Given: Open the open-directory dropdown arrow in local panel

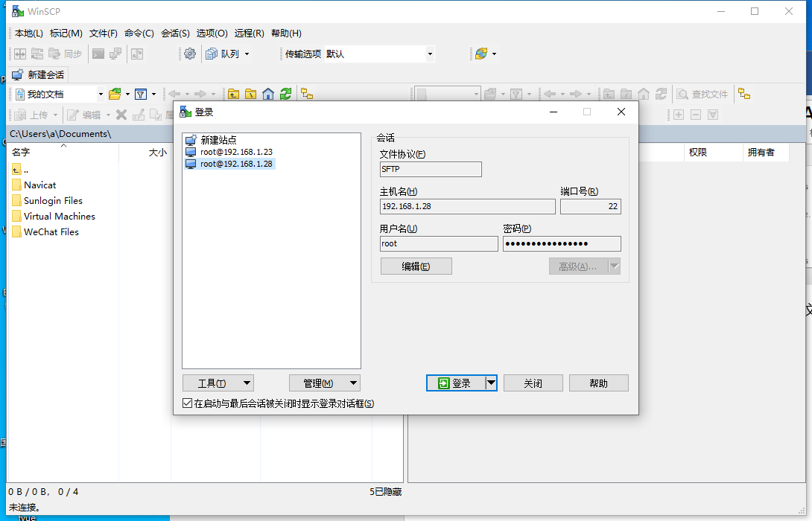Looking at the screenshot, I should (x=127, y=95).
